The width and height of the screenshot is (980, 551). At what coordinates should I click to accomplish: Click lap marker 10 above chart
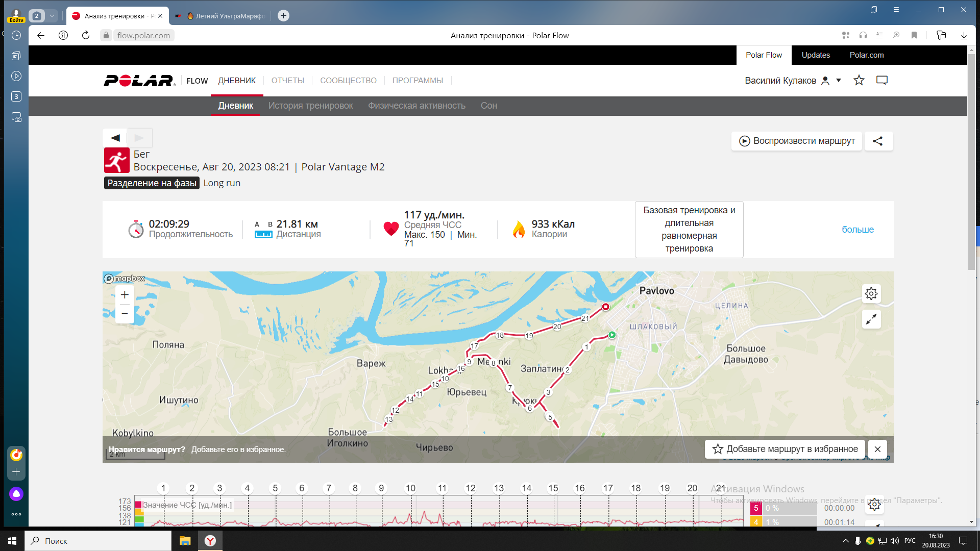click(x=410, y=488)
